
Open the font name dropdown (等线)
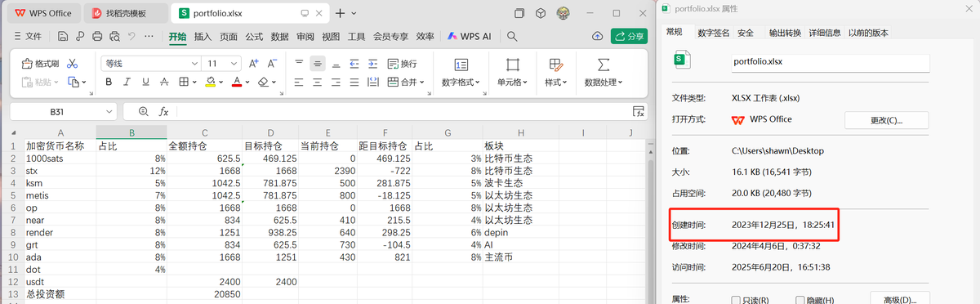(x=194, y=64)
